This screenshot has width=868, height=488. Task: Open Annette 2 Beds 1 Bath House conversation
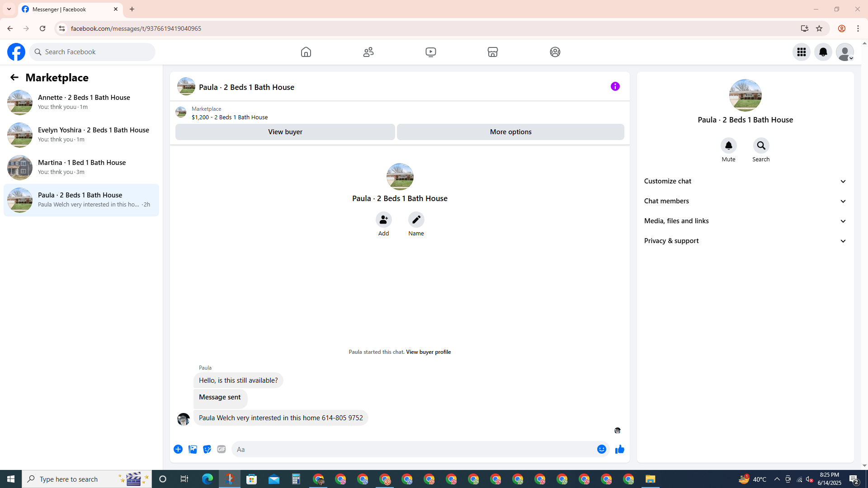point(81,103)
